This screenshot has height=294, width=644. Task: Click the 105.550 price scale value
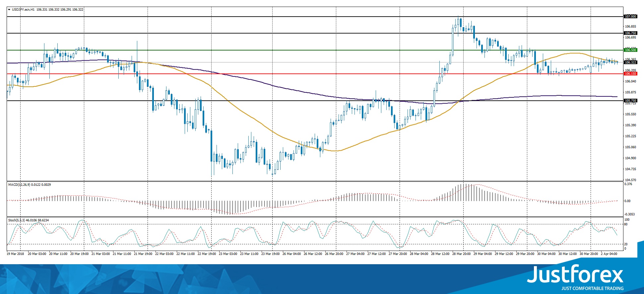point(630,114)
